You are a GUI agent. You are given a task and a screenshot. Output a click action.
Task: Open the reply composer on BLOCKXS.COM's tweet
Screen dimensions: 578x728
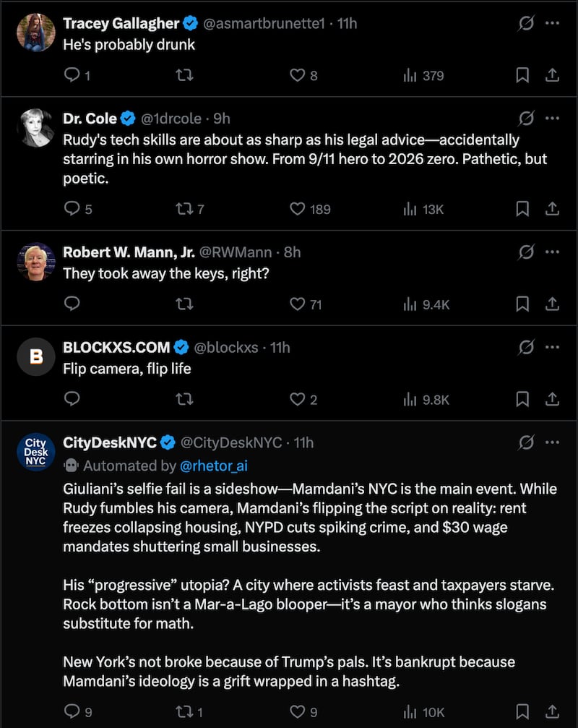click(x=71, y=398)
